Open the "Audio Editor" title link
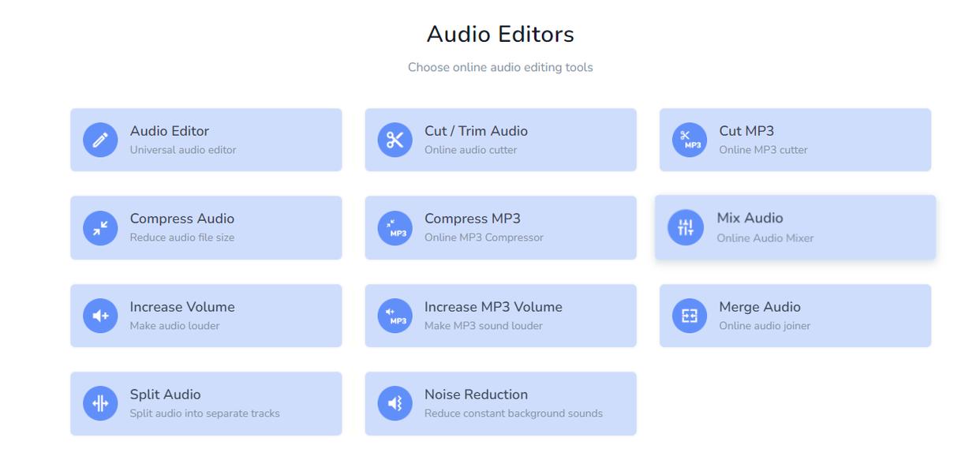The image size is (980, 475). [x=169, y=131]
